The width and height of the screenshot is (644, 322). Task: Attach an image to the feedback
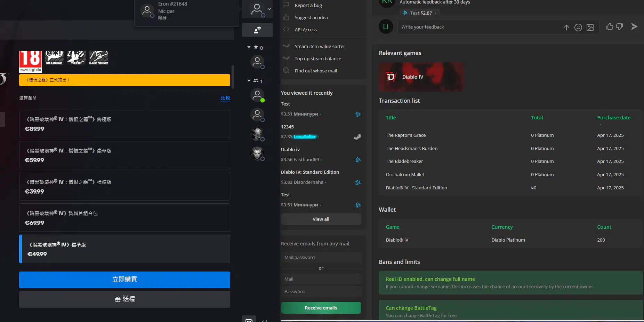coord(590,27)
